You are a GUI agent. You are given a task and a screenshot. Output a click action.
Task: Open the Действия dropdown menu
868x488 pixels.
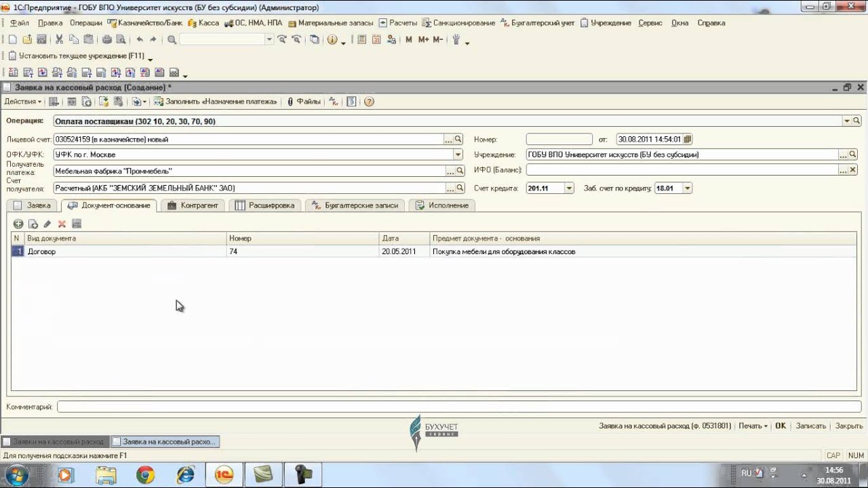click(22, 102)
